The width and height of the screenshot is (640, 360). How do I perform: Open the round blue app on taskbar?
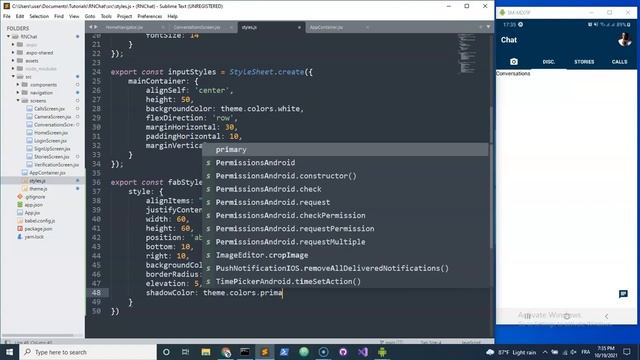click(x=323, y=352)
